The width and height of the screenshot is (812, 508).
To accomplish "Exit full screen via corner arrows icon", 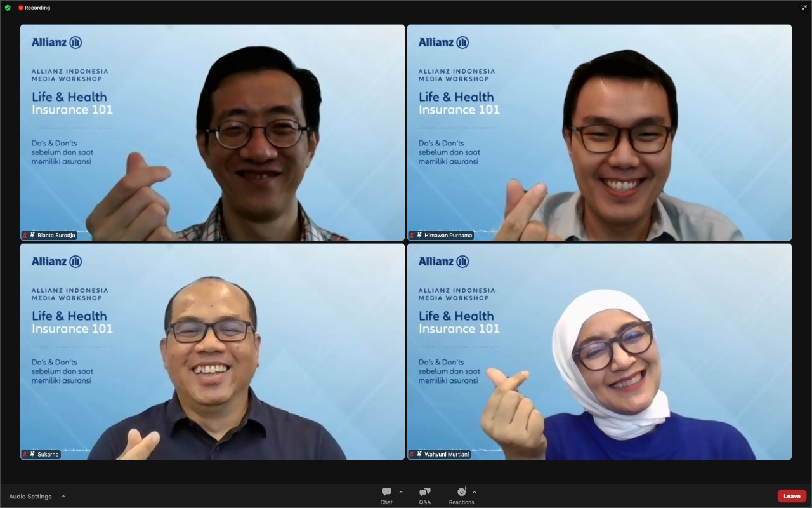I will click(x=804, y=8).
